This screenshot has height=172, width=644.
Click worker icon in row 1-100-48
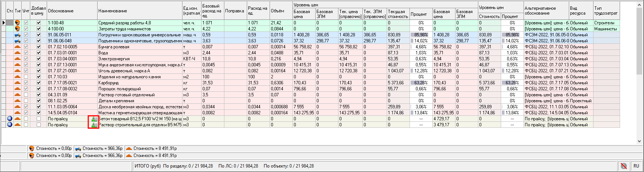pyautogui.click(x=18, y=23)
